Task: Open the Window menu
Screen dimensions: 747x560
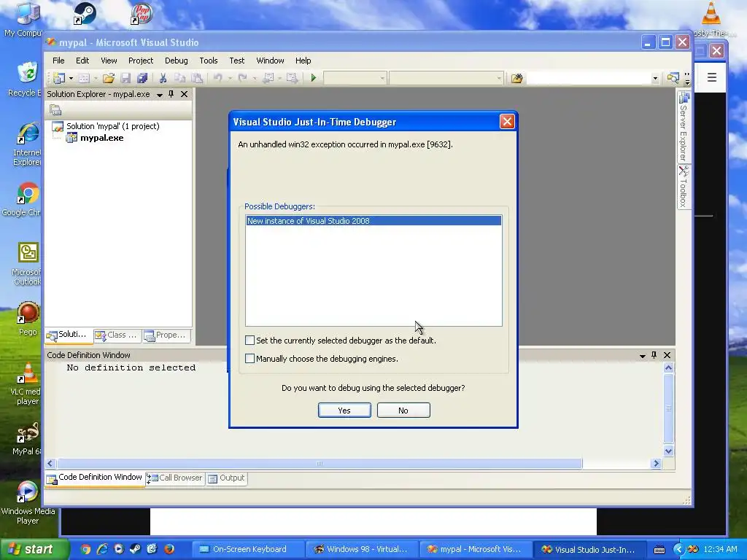Action: click(270, 61)
